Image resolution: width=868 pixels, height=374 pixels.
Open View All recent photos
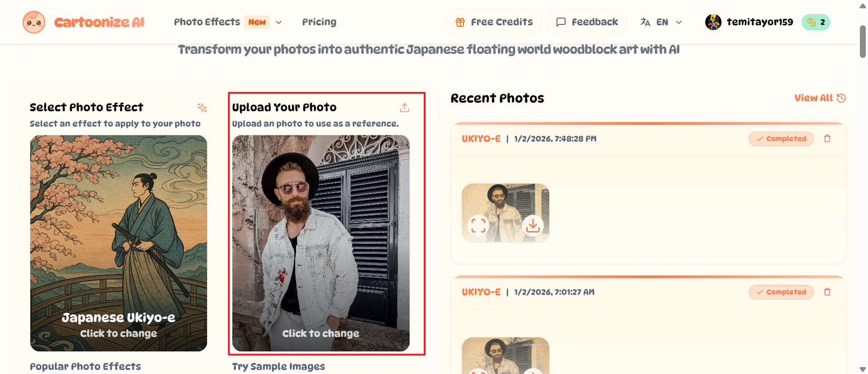coord(820,98)
